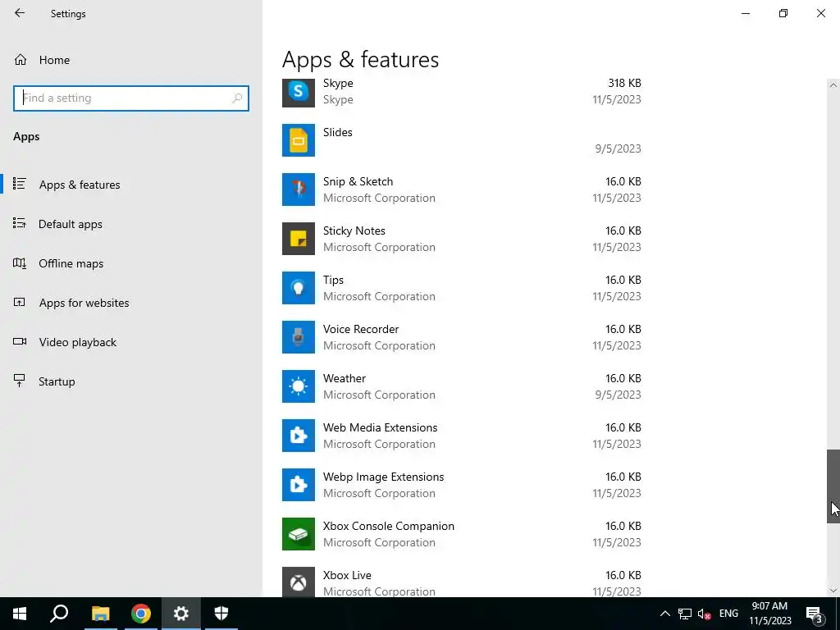Show hidden system tray icons

(x=664, y=614)
